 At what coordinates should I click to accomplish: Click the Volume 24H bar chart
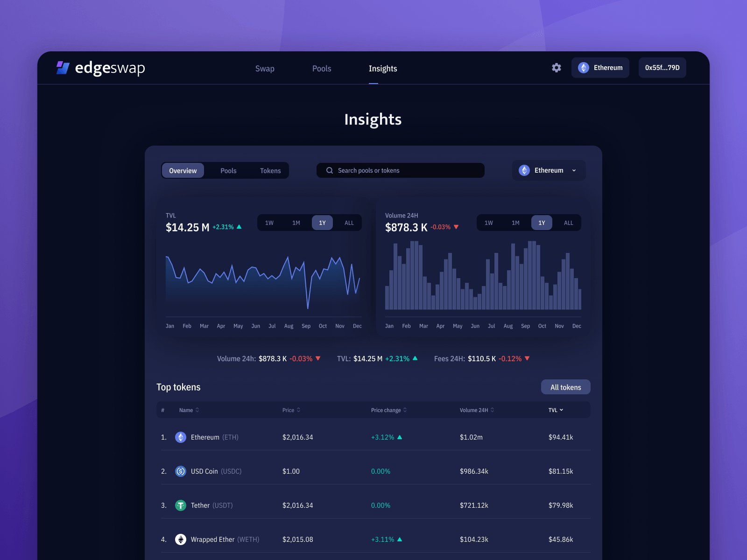pos(483,275)
